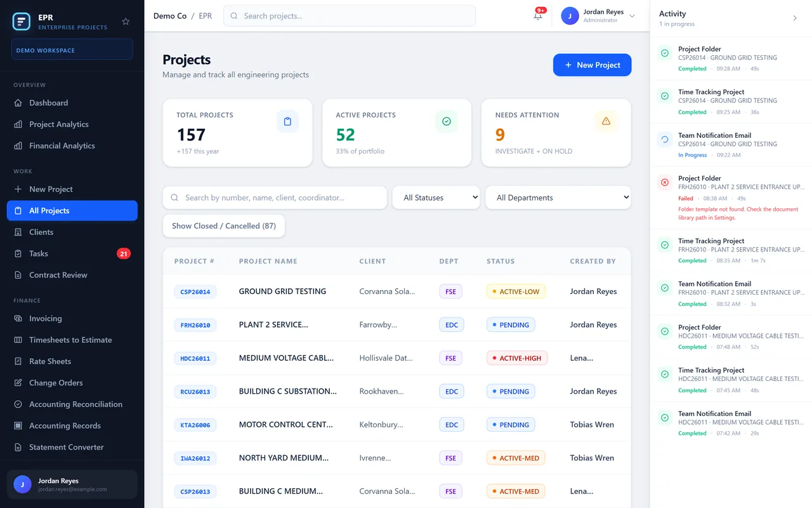Focus the Search projects top field
This screenshot has width=812, height=508.
350,16
